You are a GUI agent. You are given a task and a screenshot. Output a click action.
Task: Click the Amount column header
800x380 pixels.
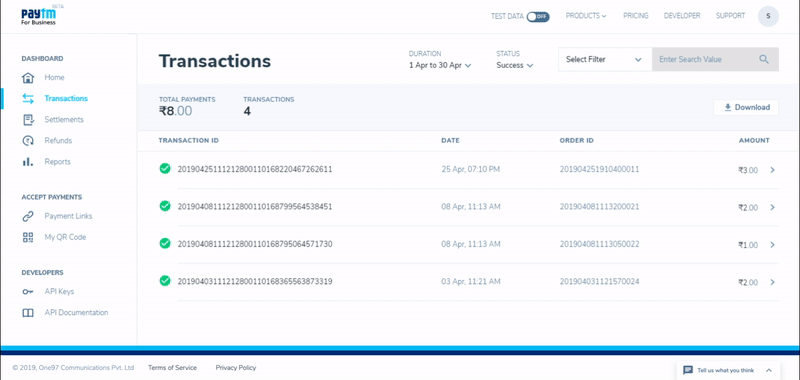coord(754,140)
